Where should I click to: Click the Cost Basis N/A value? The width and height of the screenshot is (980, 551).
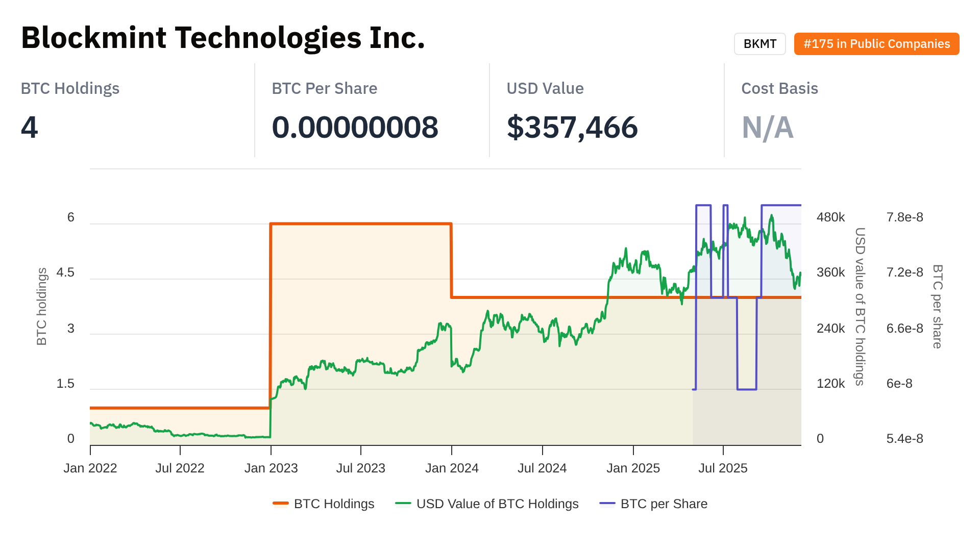767,127
